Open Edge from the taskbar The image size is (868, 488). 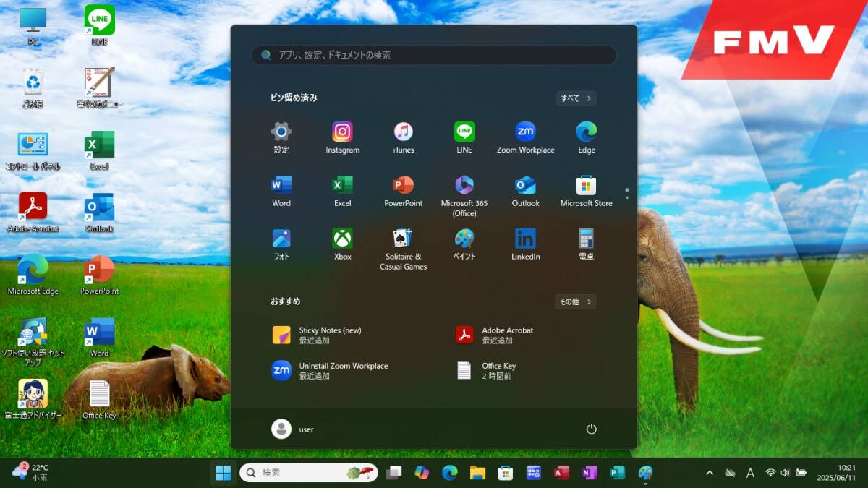click(450, 473)
